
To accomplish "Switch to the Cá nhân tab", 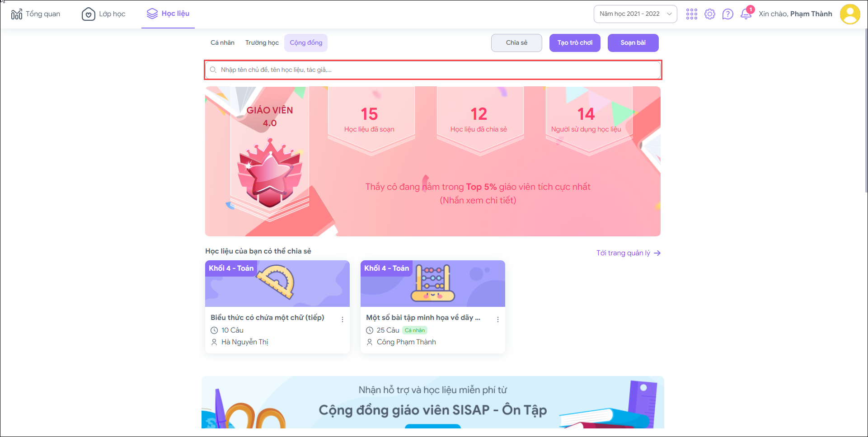I will pyautogui.click(x=222, y=43).
